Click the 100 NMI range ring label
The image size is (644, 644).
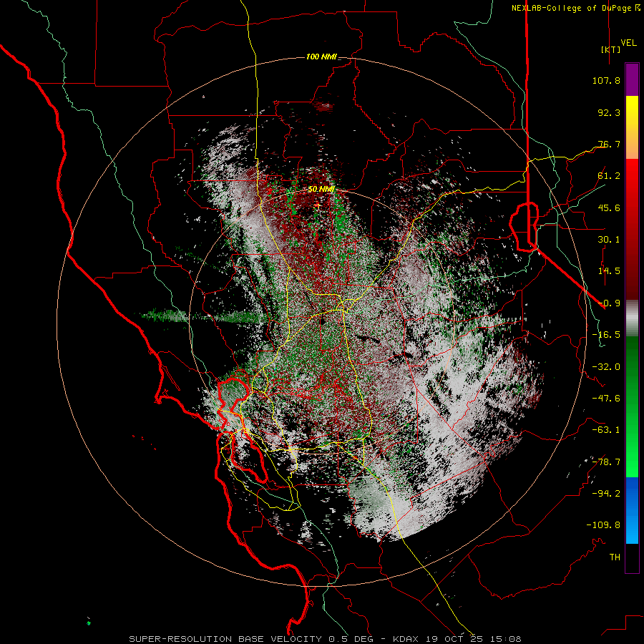(321, 57)
